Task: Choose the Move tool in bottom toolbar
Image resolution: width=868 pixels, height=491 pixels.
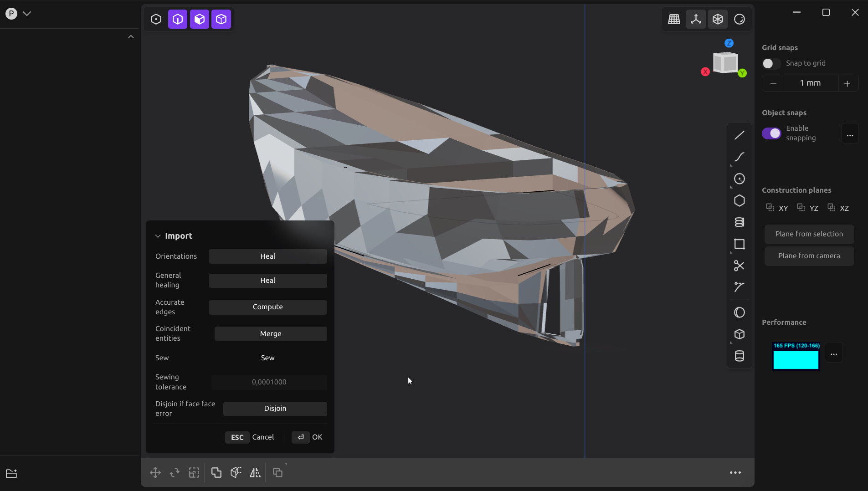Action: click(155, 472)
